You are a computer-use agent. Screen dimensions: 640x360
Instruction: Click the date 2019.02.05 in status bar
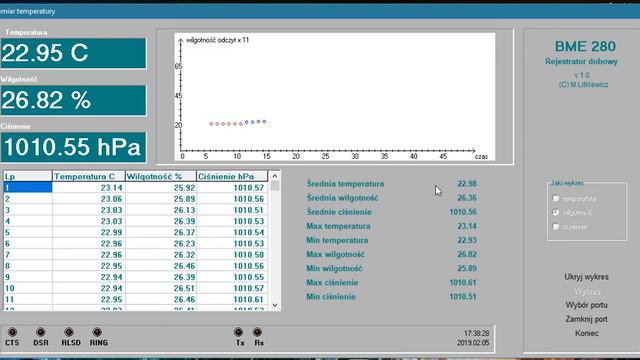click(x=473, y=343)
